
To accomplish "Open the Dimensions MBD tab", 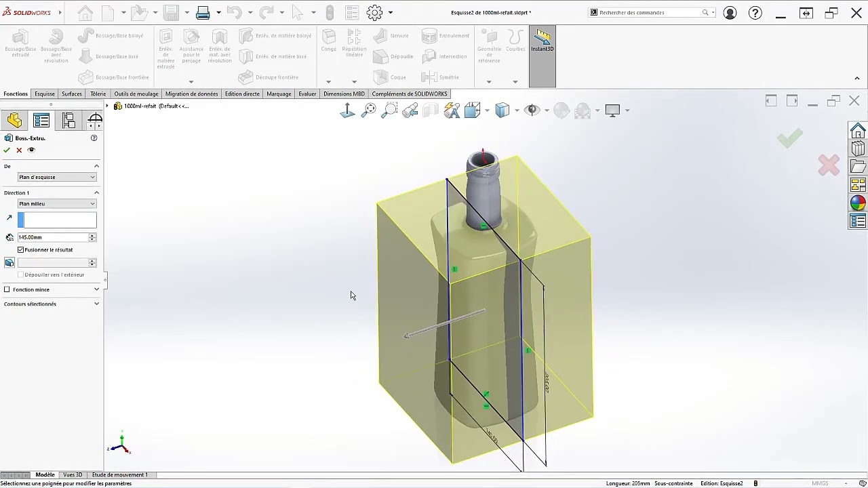I will tap(344, 94).
